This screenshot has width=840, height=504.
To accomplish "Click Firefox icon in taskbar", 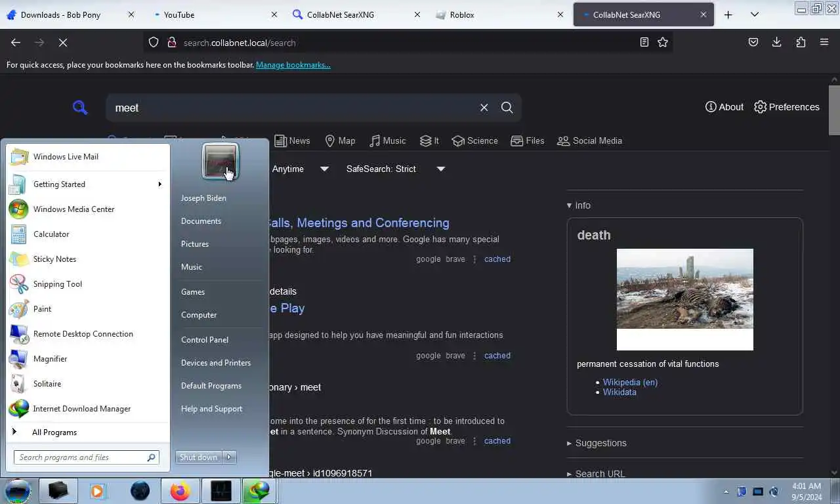I will click(x=180, y=491).
